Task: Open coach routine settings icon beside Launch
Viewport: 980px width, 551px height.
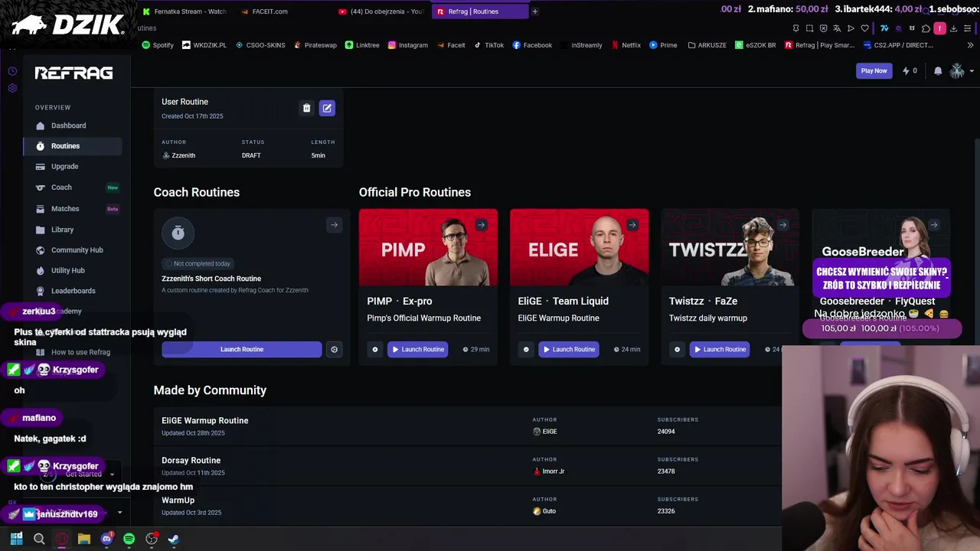Action: tap(334, 349)
